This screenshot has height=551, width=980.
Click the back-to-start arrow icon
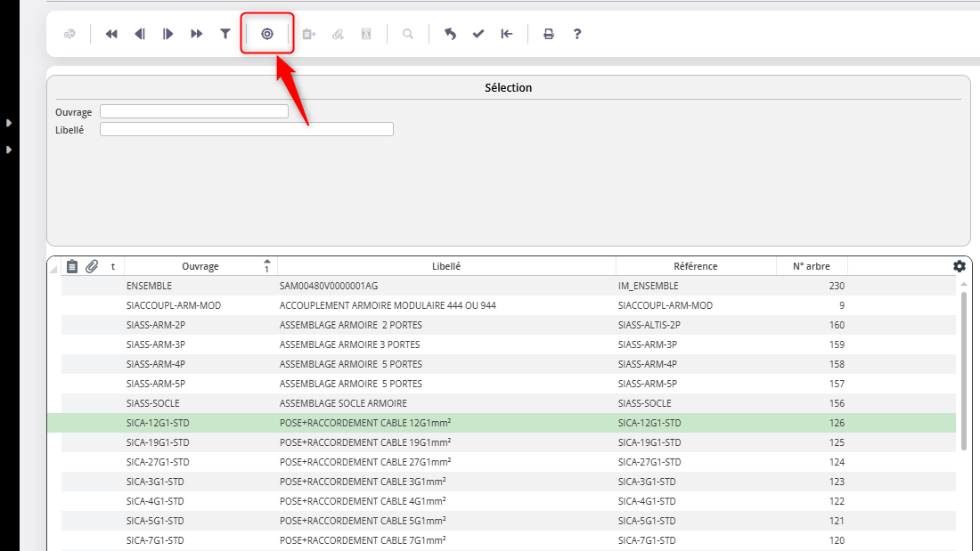pyautogui.click(x=506, y=34)
